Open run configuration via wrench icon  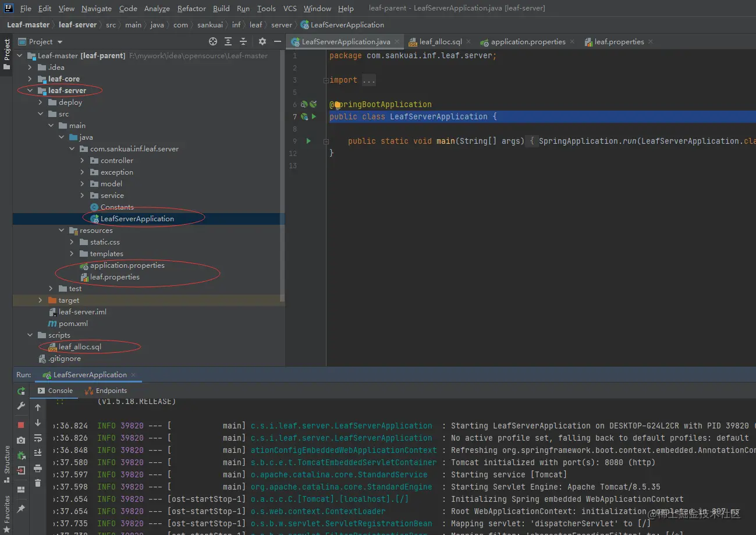tap(21, 406)
